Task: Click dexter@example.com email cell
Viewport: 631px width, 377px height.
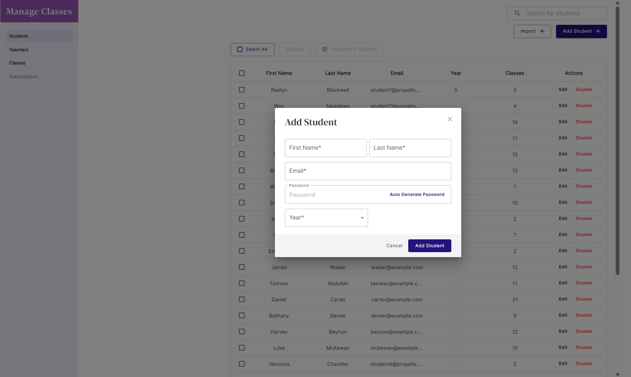Action: point(397,315)
